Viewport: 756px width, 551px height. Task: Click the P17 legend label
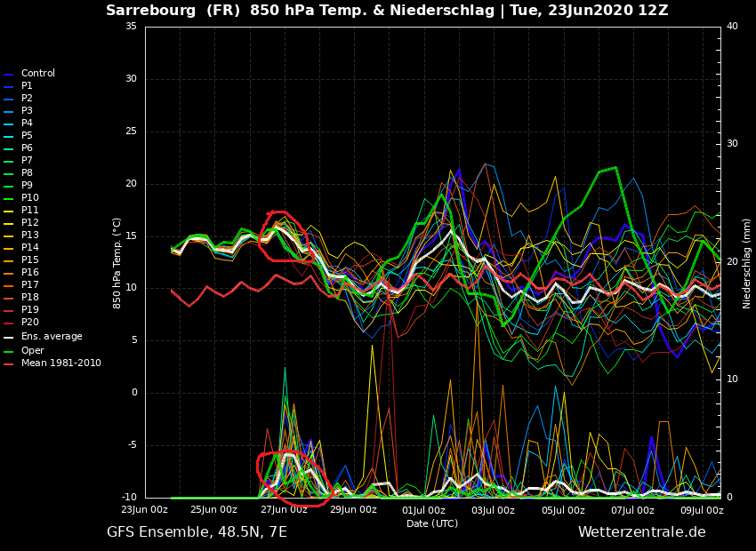(x=30, y=285)
